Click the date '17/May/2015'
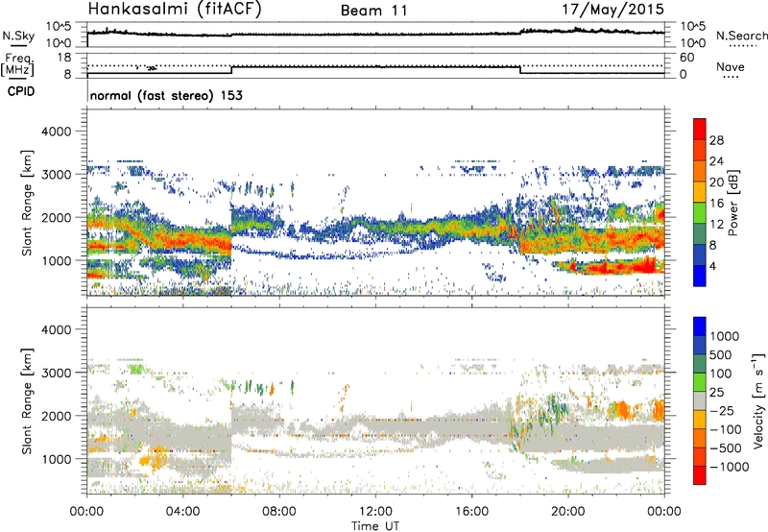Viewport: 768px width, 532px height. click(612, 9)
